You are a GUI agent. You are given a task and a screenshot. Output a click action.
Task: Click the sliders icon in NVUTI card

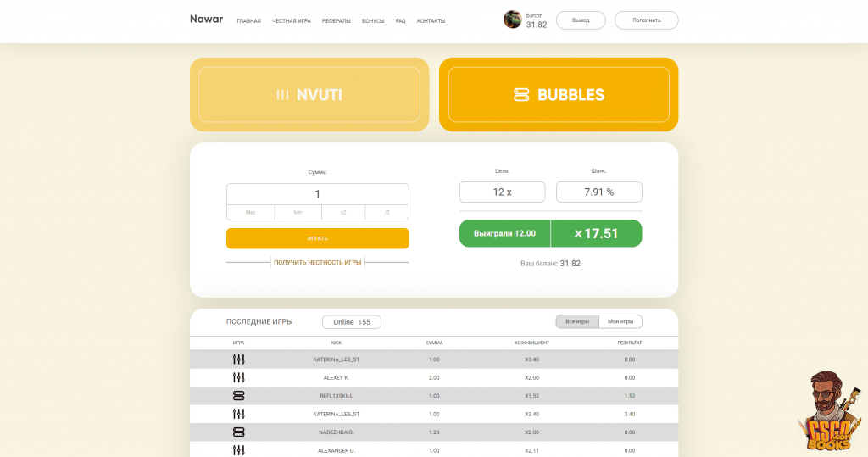pyautogui.click(x=282, y=95)
